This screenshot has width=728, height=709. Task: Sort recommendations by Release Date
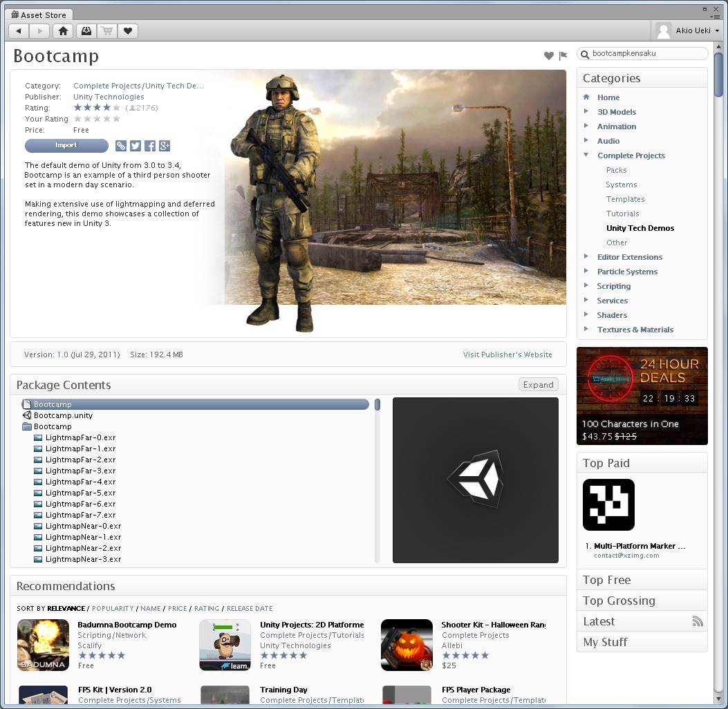pos(250,608)
